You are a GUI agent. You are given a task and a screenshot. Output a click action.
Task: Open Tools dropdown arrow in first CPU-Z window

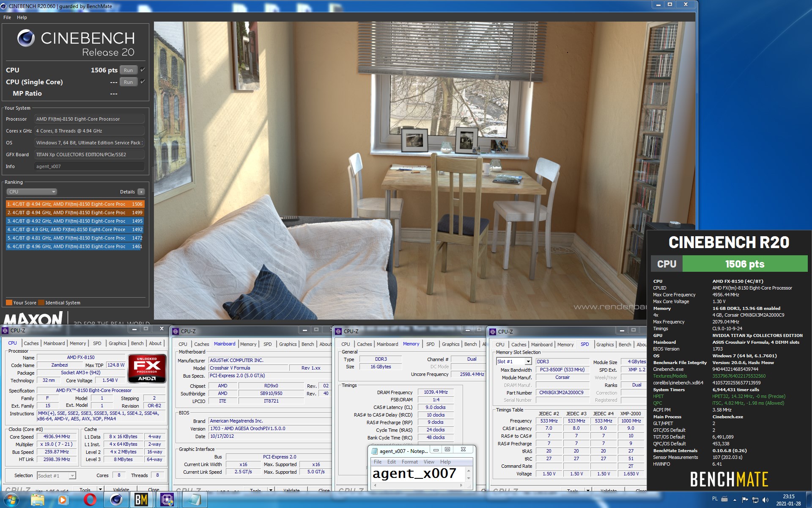tap(100, 489)
